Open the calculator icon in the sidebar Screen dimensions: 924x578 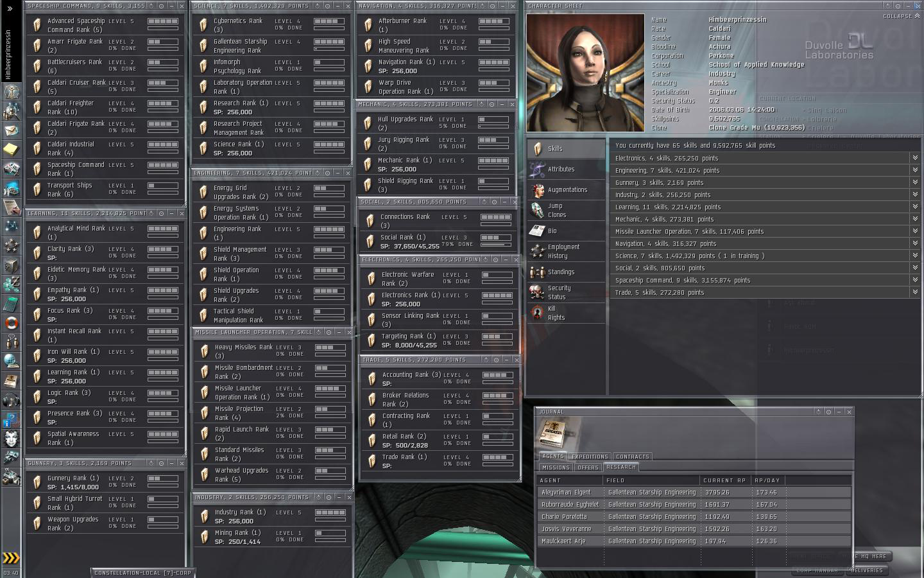click(11, 303)
